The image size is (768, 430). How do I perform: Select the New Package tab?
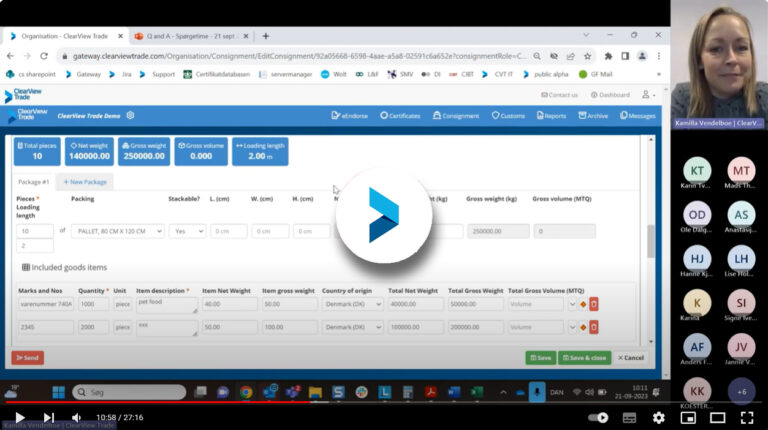[x=85, y=182]
